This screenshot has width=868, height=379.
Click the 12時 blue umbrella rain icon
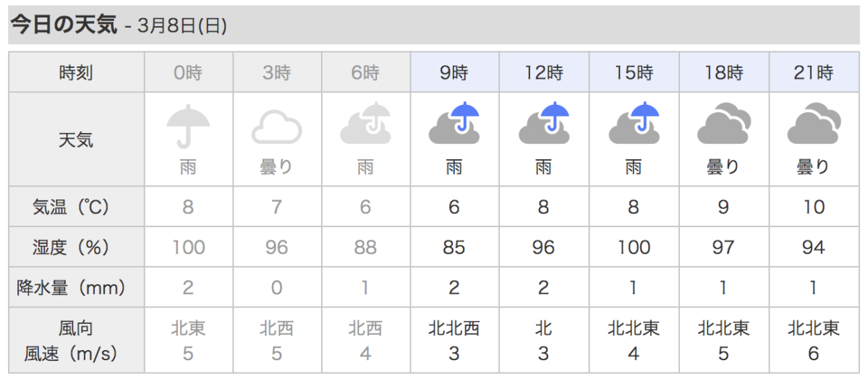(x=543, y=124)
